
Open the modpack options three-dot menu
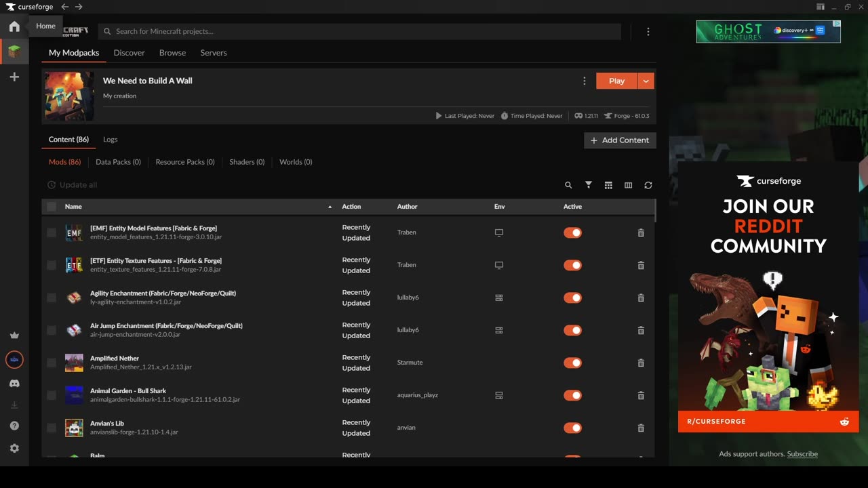click(x=585, y=81)
